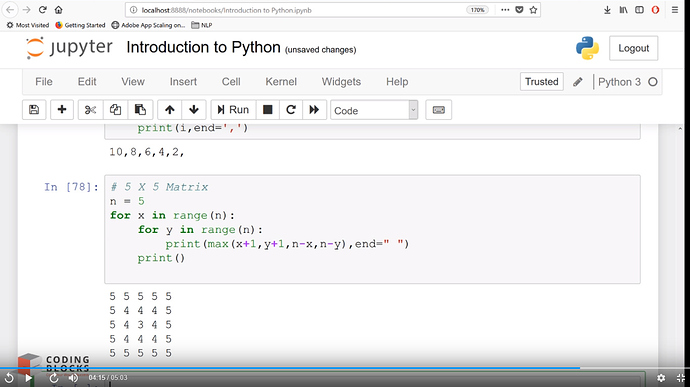Click the red Opera-style extension icon
This screenshot has width=690, height=387.
pyautogui.click(x=655, y=10)
